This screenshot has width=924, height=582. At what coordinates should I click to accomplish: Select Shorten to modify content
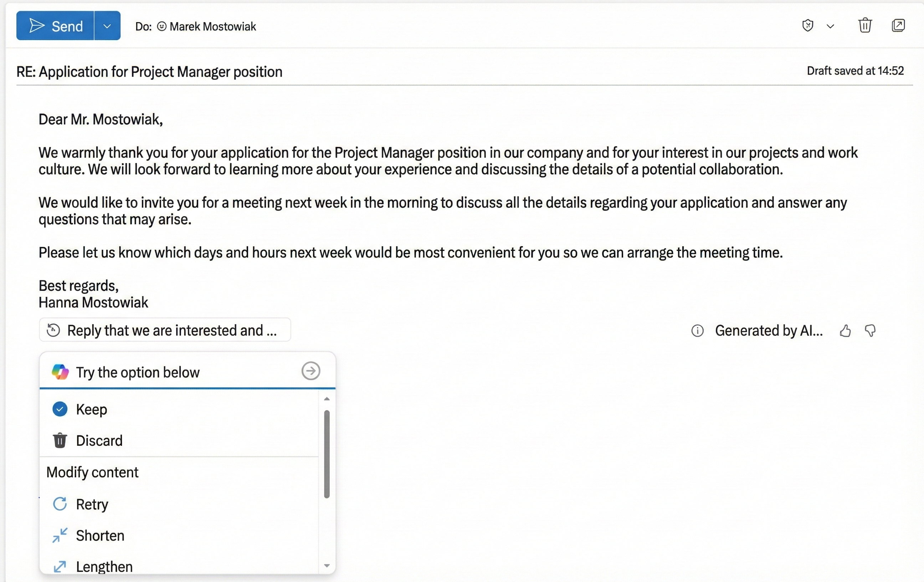pos(100,536)
